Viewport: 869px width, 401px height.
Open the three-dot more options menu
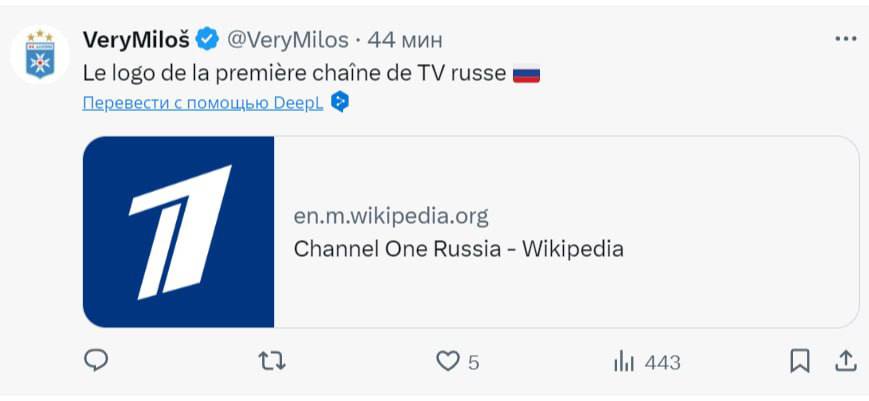[845, 38]
